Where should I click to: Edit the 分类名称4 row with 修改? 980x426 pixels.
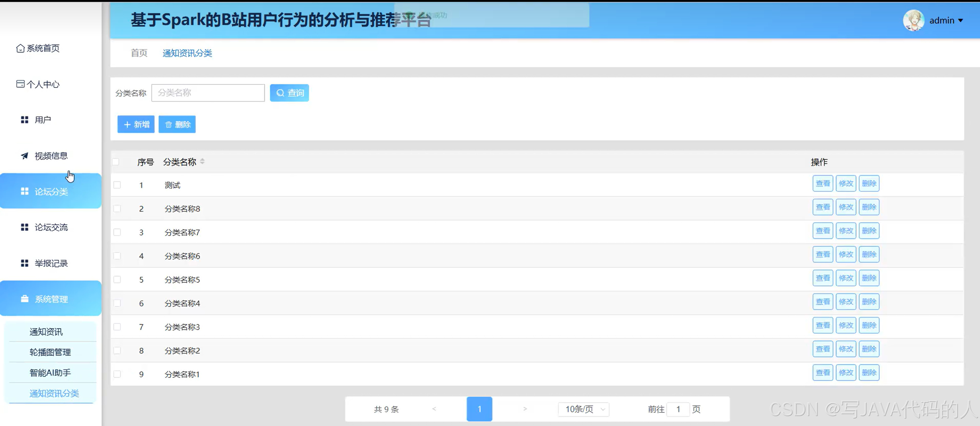846,301
